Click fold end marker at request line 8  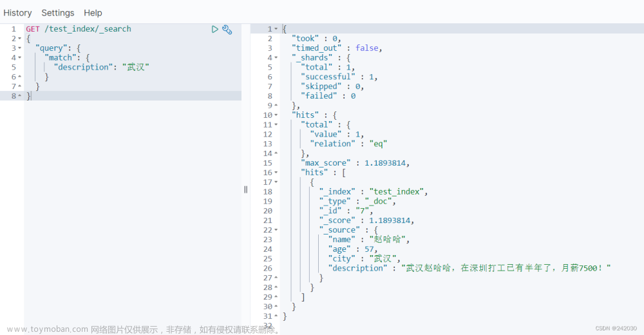coord(19,96)
